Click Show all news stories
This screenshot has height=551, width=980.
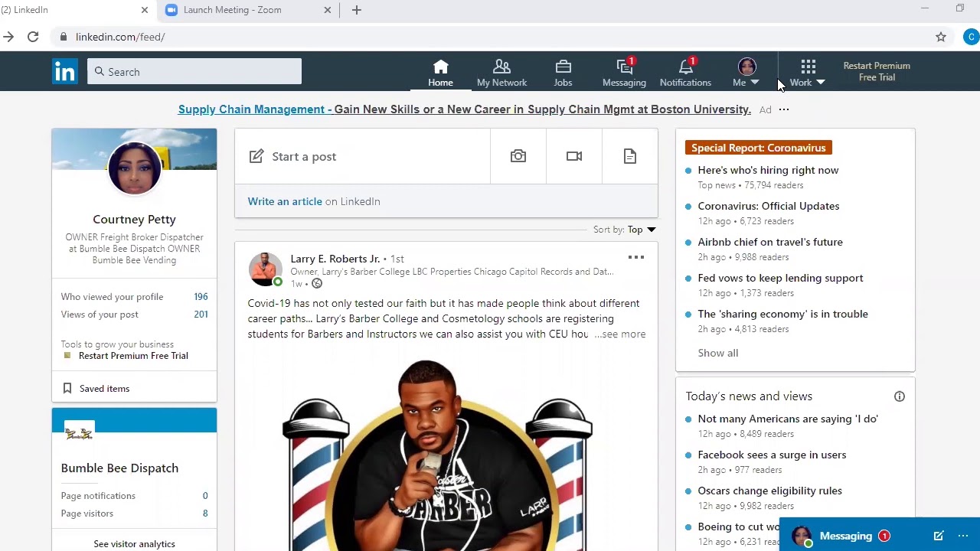click(x=717, y=353)
